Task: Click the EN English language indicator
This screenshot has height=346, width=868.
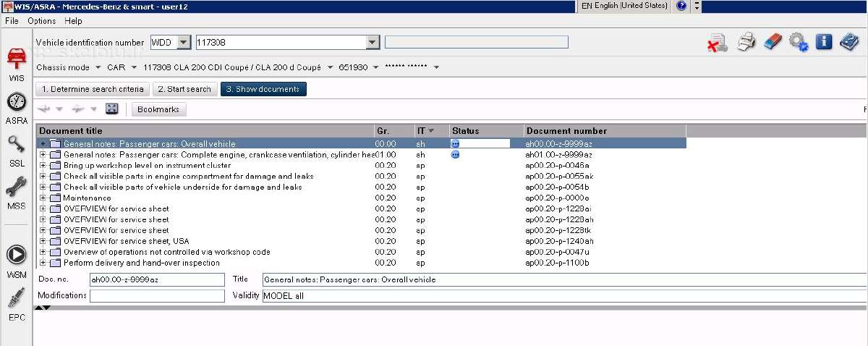Action: pos(624,6)
